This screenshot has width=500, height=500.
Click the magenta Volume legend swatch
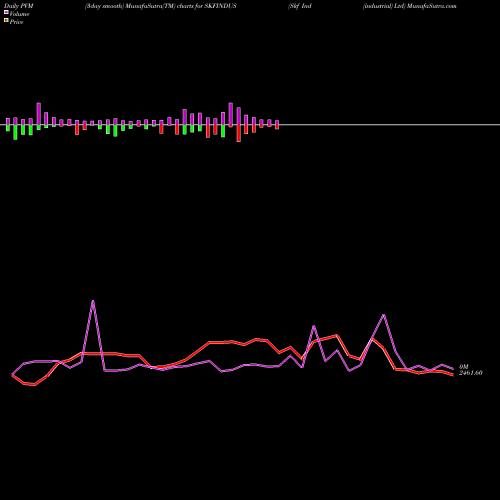6,13
